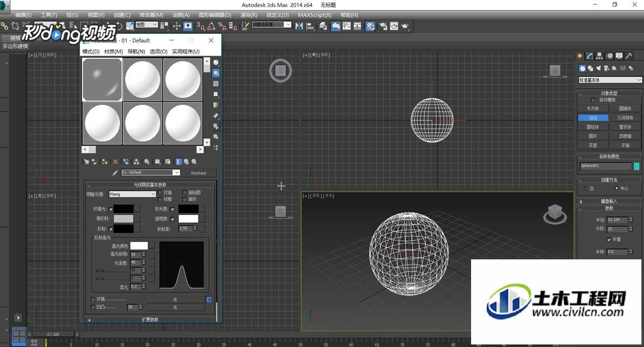This screenshot has width=644, height=347.
Task: Open the Motion tab in command panel
Action: pyautogui.click(x=610, y=56)
